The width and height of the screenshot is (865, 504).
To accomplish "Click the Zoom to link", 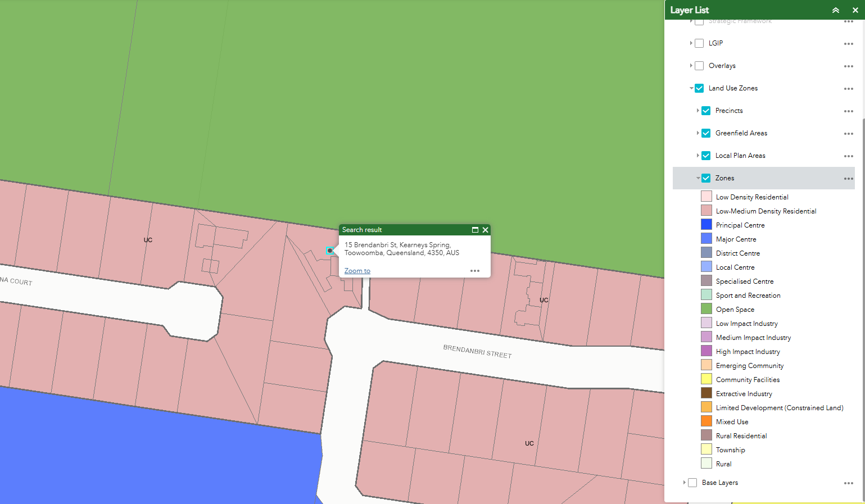I will [357, 271].
